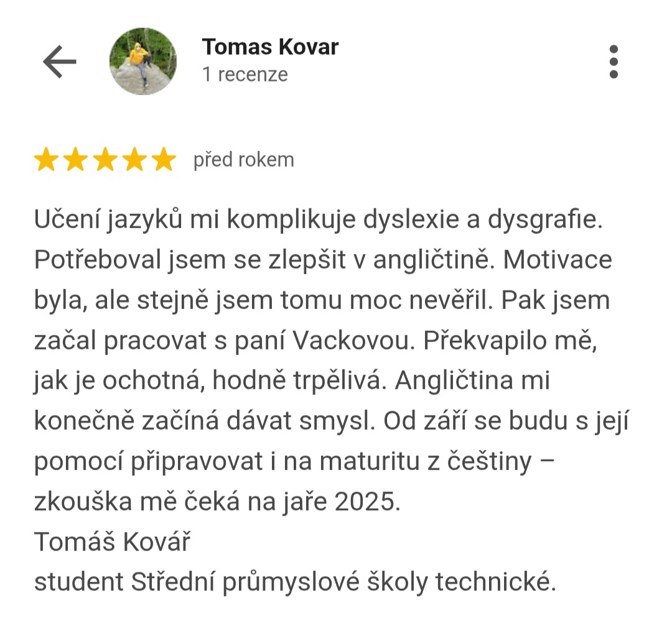The height and width of the screenshot is (635, 672).
Task: Open the three-dot more options menu
Action: 614,62
